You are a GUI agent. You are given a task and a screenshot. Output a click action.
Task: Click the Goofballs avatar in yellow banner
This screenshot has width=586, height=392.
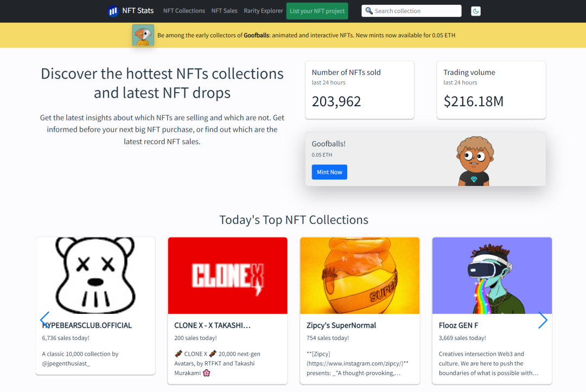point(143,35)
